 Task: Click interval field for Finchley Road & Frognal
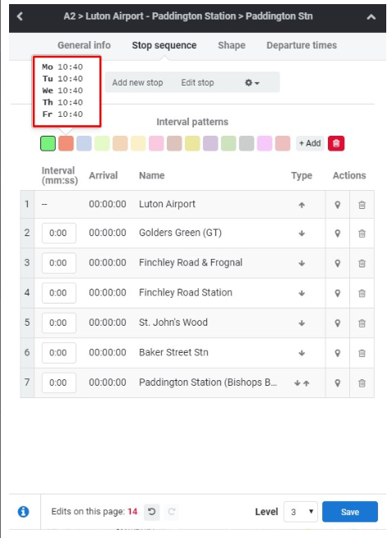[58, 263]
